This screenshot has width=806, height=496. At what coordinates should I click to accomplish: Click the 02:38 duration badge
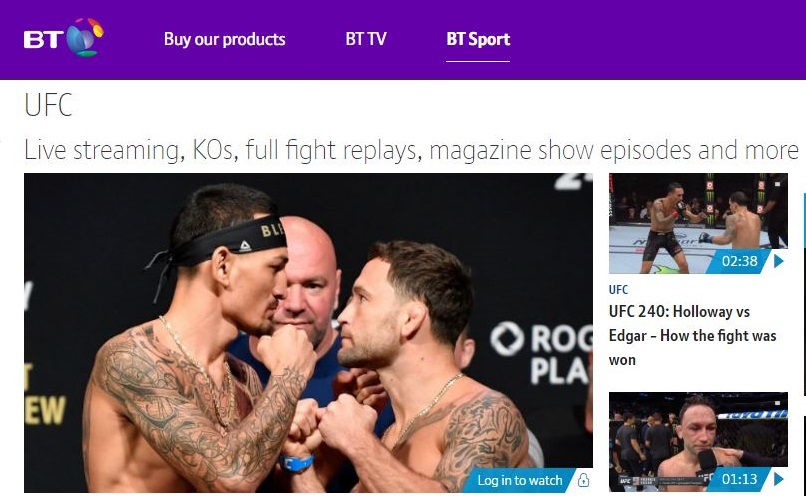(739, 261)
